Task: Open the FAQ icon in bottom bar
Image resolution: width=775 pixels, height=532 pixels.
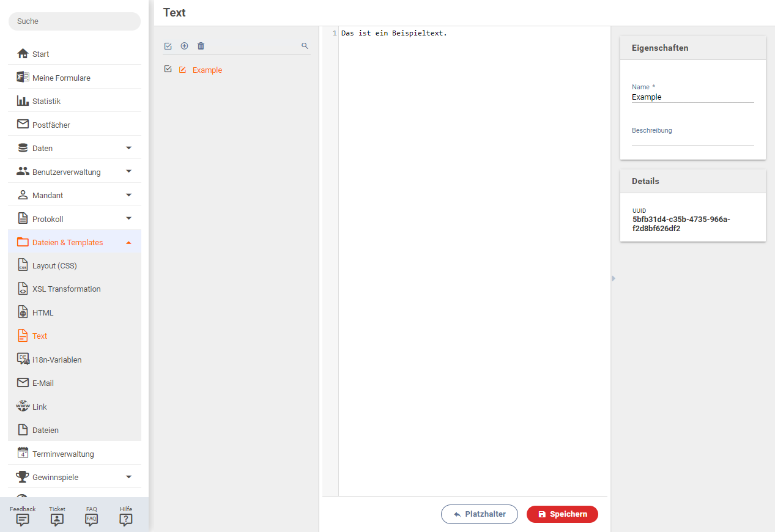Action: coord(91,519)
